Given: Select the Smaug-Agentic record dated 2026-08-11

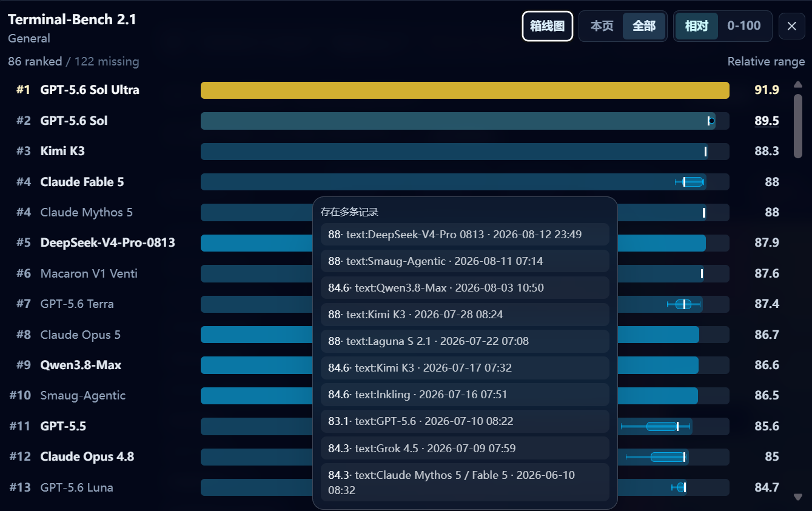Looking at the screenshot, I should coord(465,261).
